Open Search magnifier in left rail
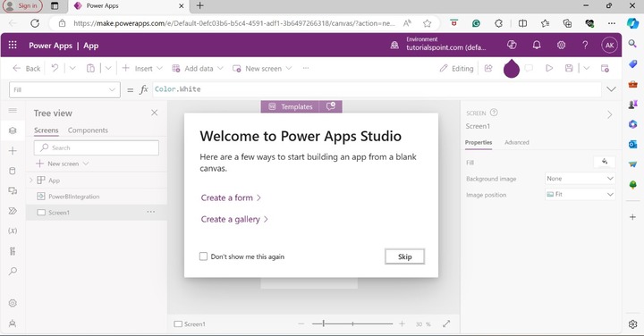Viewport: 644px width, 336px height. point(13,271)
